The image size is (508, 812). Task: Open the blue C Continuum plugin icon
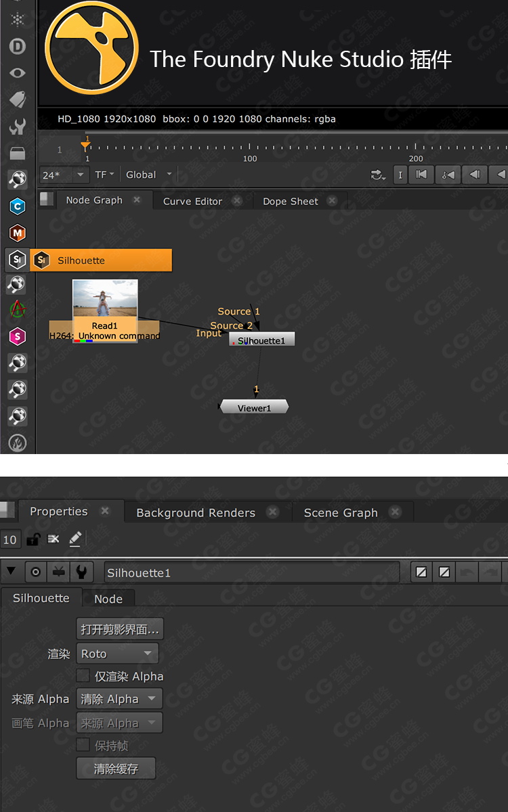(x=18, y=206)
